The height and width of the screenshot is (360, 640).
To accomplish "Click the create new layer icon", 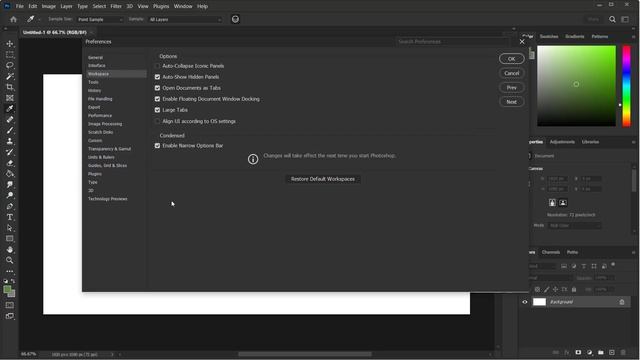I will [612, 352].
